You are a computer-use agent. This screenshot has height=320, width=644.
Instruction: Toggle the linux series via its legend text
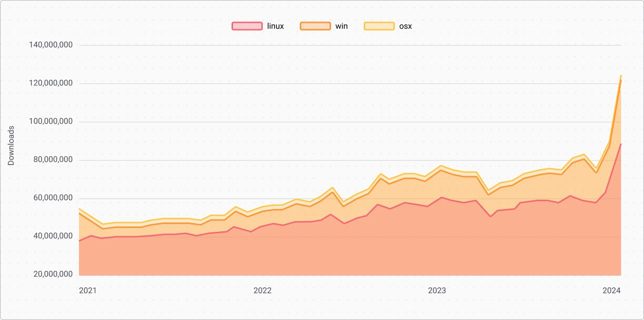pyautogui.click(x=275, y=26)
